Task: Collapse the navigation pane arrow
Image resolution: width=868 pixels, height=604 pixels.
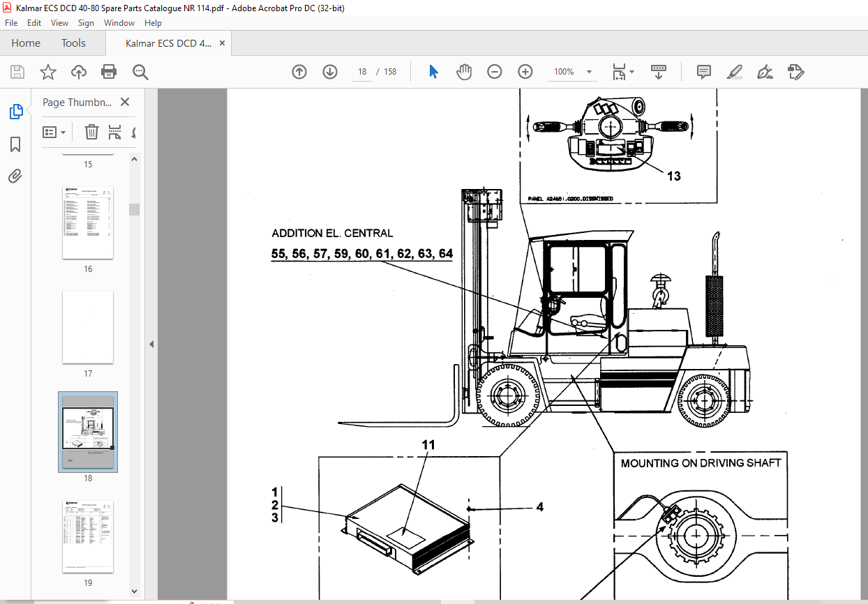Action: [x=151, y=345]
